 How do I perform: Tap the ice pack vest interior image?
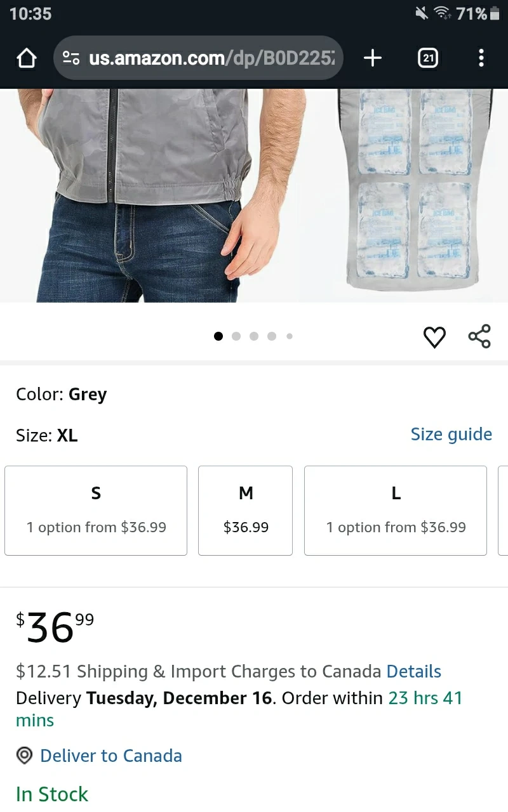(416, 190)
